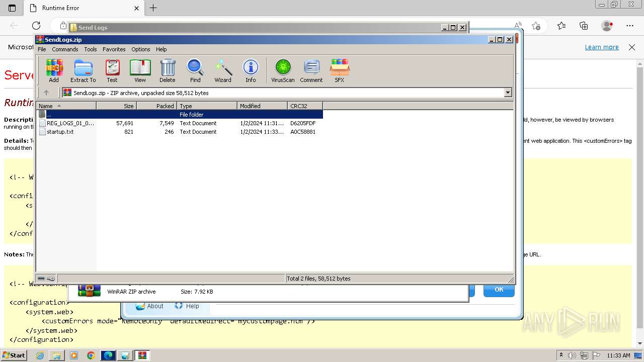
Task: Open Edge Settings and more menu
Action: [630, 26]
